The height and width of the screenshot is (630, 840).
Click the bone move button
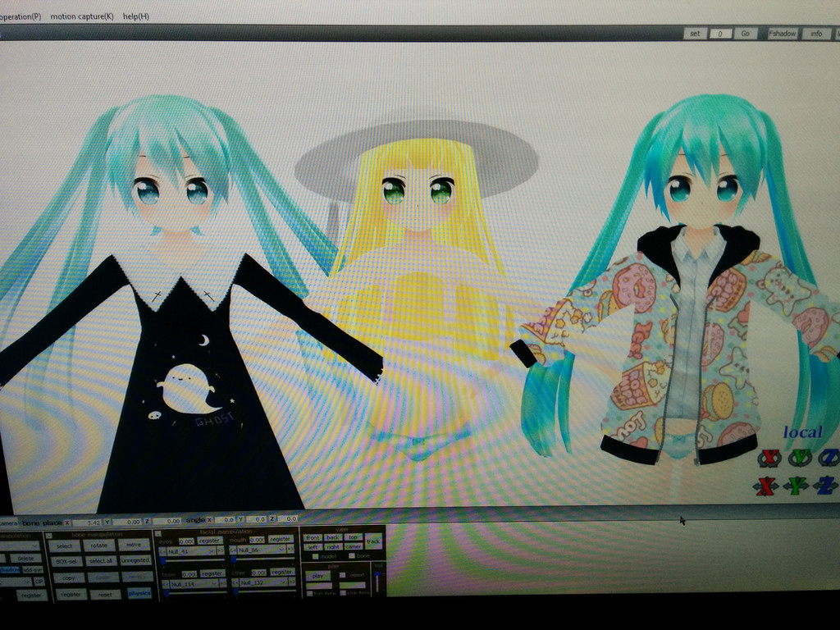coord(134,545)
